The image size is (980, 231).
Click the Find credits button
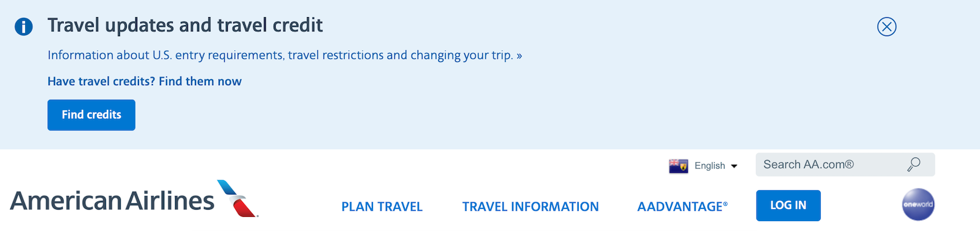pos(91,115)
